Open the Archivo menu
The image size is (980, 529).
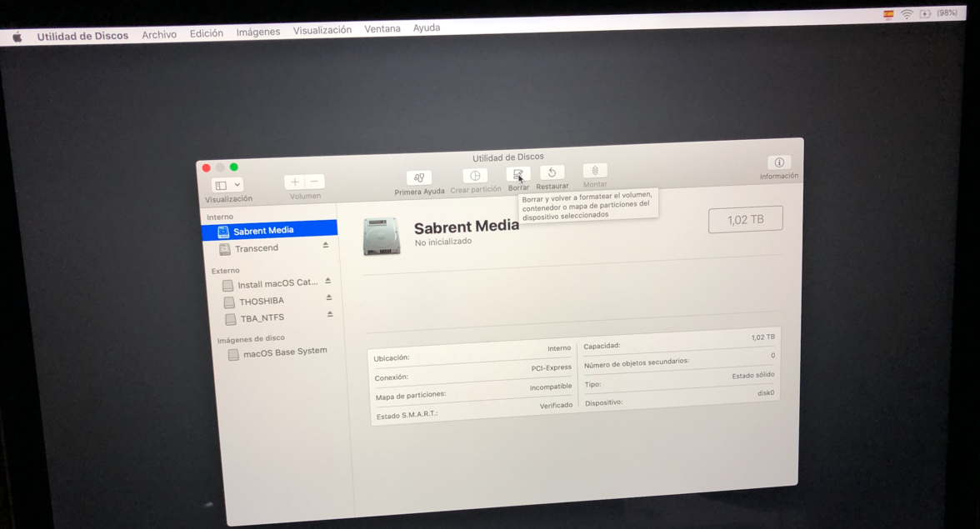pos(158,34)
